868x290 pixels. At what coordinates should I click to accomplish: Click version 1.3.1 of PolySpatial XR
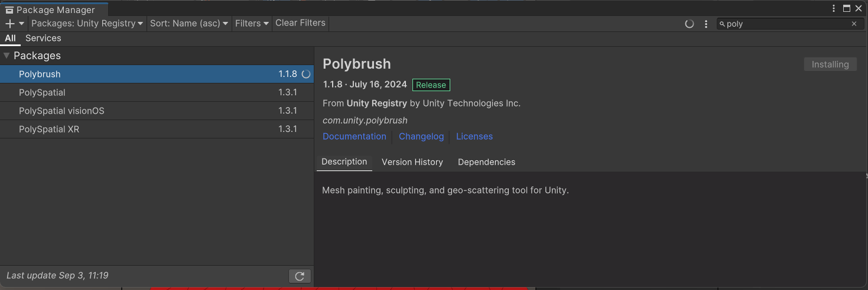(x=288, y=129)
